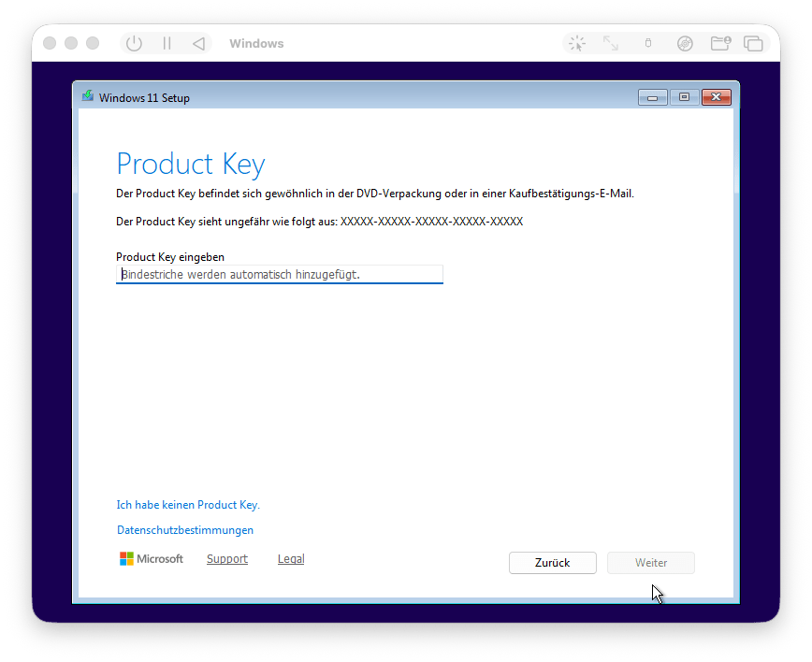Click the USB device icon in toolbar
Viewport: 812px width, 662px height.
click(648, 43)
